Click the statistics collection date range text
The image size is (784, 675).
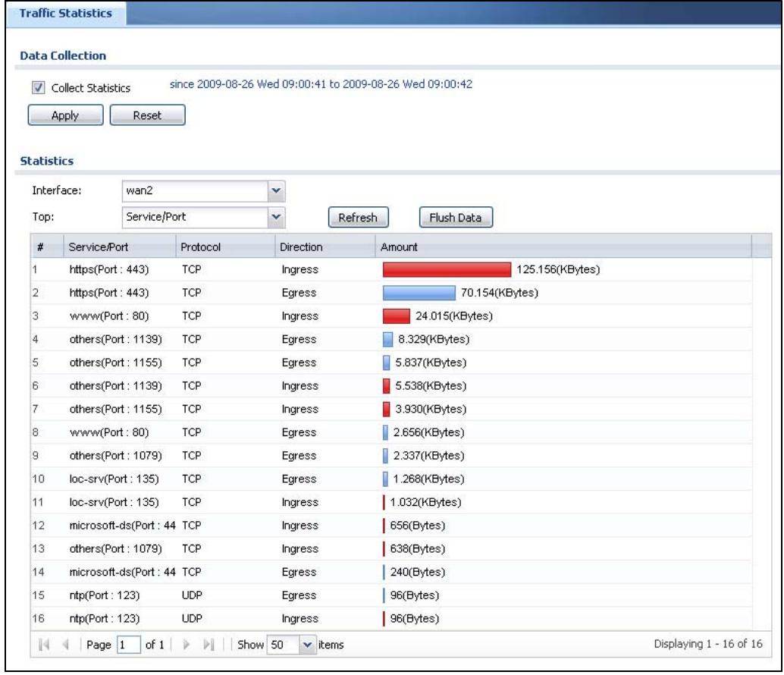[321, 84]
